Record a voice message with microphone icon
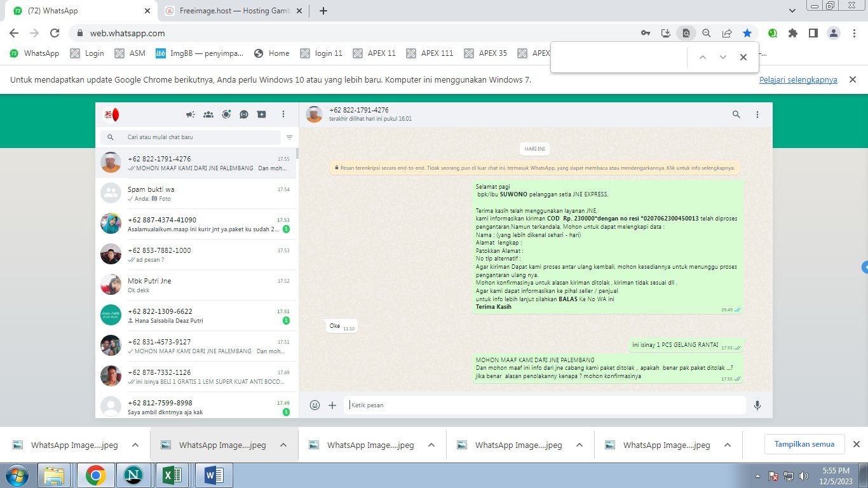Screen dimensions: 868x488 point(757,405)
